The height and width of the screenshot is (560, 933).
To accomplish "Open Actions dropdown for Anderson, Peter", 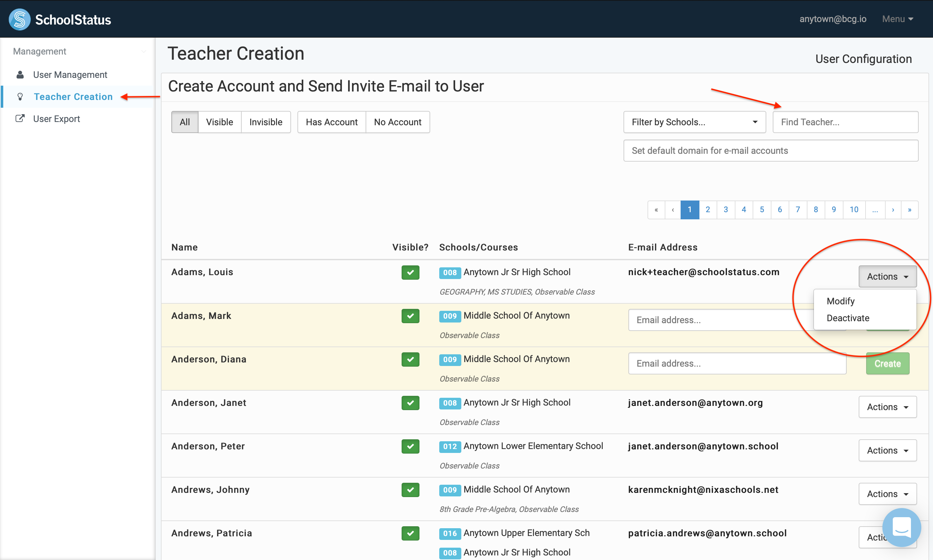I will [x=887, y=450].
